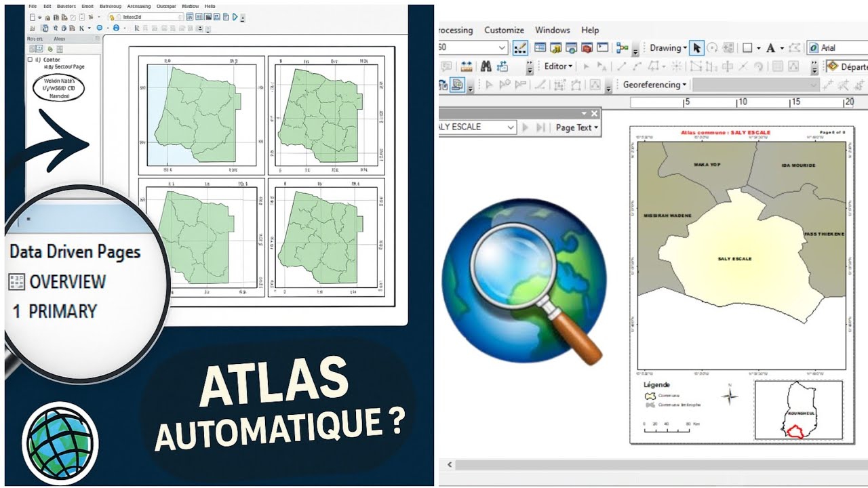
Task: Open the Sketch Properties icon
Action: click(795, 66)
